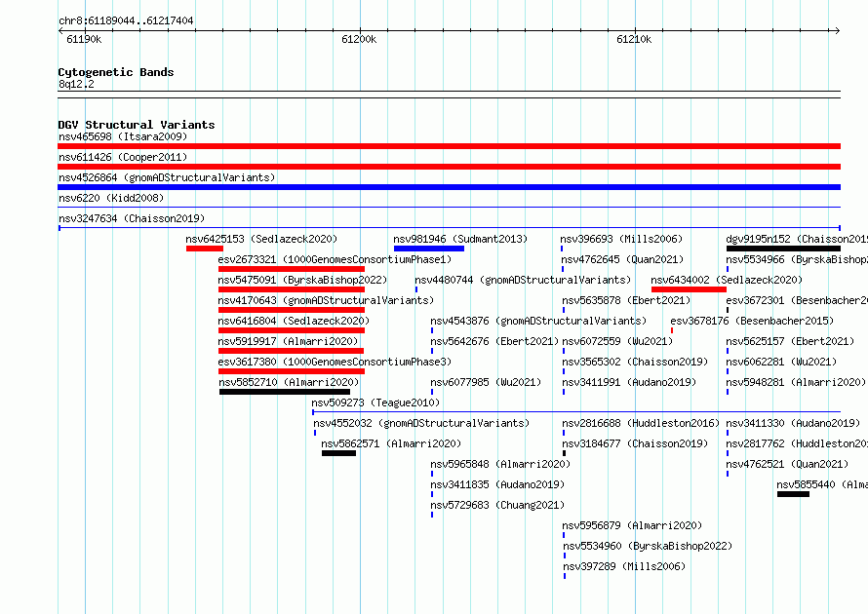Screen dimensions: 868x614
Task: Select black bar under dgv9195n152
Action: [x=783, y=249]
